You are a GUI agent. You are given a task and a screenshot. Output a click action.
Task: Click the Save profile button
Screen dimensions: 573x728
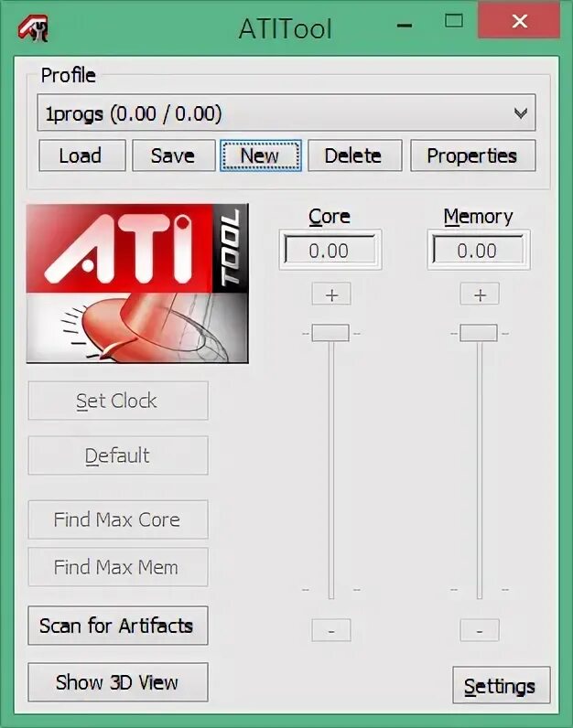click(174, 155)
